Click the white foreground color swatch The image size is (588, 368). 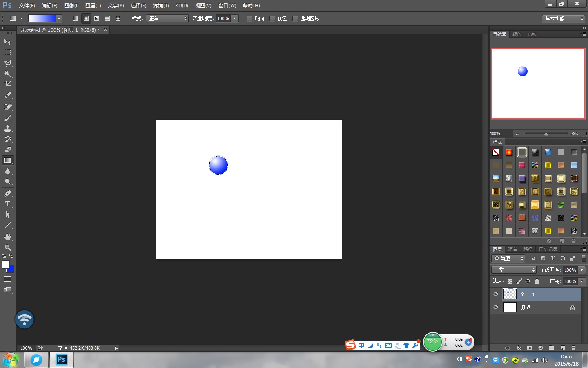point(6,265)
